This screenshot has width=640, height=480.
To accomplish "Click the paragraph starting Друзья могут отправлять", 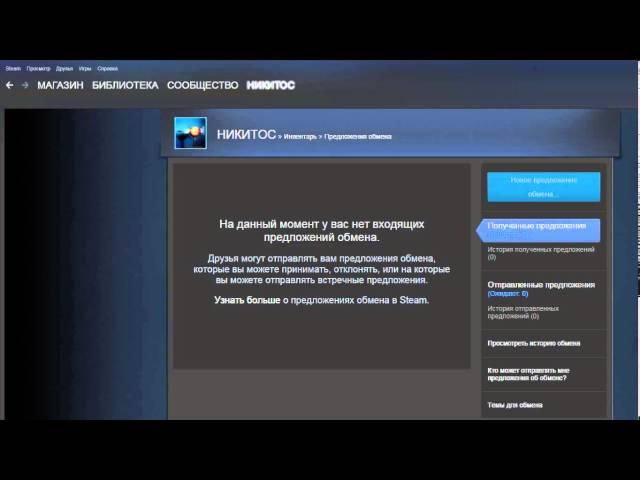I will point(322,269).
